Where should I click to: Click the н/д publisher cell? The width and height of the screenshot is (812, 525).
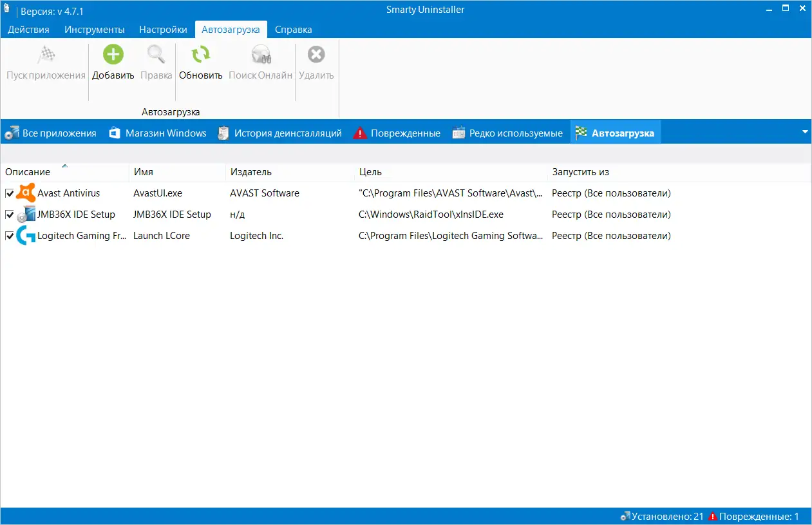(238, 215)
